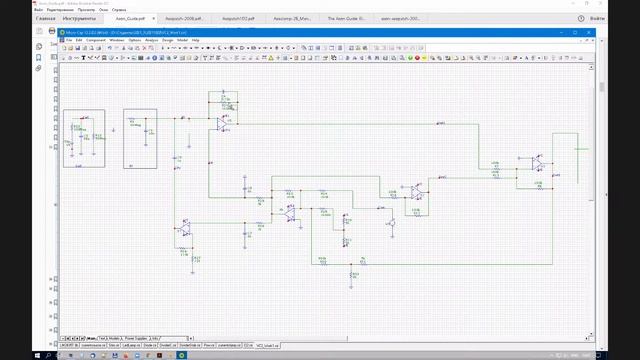The width and height of the screenshot is (640, 360).
Task: Open the attachments paperclip panel in Adobe Reader
Action: (x=39, y=68)
